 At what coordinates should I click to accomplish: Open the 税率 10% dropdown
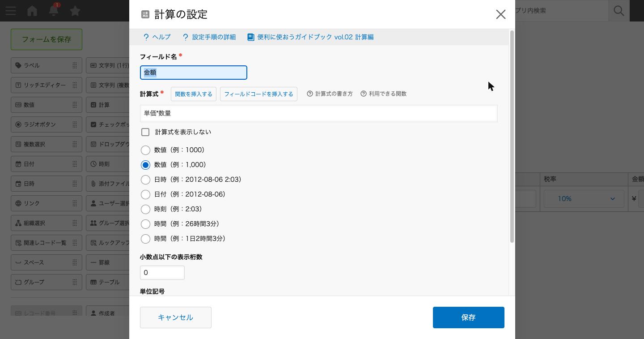[x=584, y=199]
